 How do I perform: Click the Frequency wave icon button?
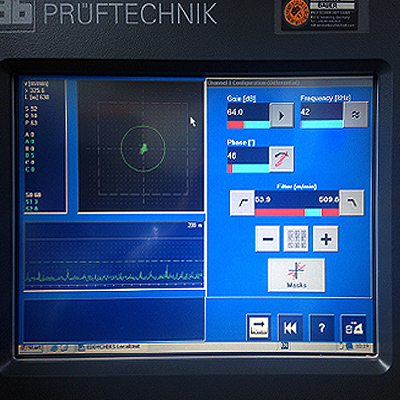point(356,115)
